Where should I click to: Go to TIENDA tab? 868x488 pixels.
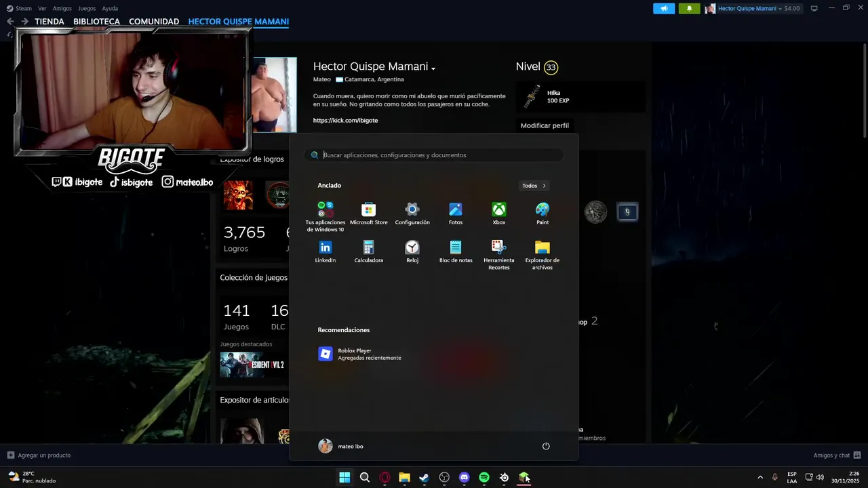click(x=50, y=22)
